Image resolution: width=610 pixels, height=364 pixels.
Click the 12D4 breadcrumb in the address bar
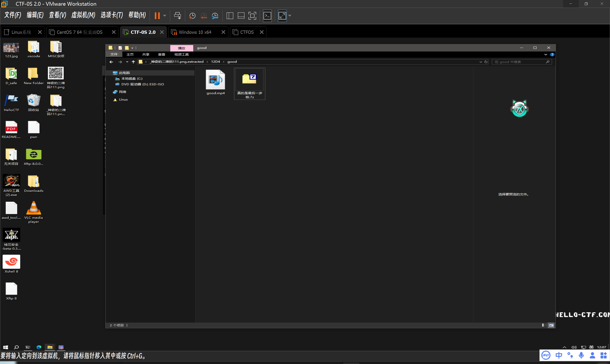tap(215, 62)
